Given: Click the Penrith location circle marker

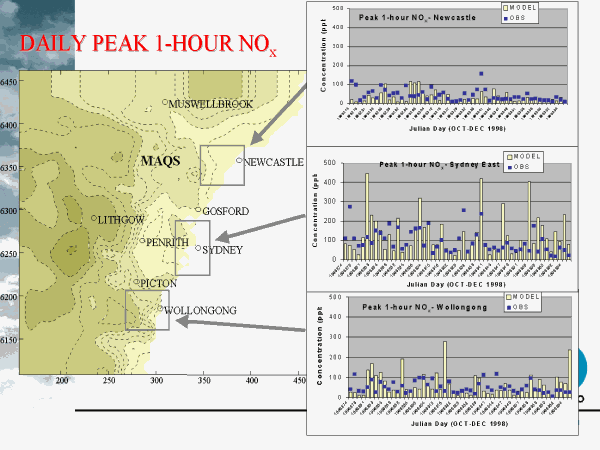Looking at the screenshot, I should tap(142, 241).
